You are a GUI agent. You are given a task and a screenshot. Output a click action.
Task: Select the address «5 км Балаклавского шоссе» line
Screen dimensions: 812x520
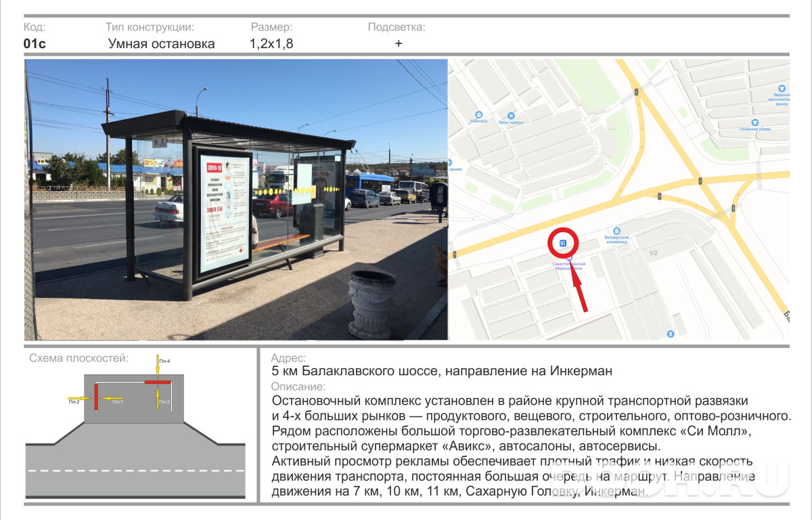pyautogui.click(x=442, y=371)
